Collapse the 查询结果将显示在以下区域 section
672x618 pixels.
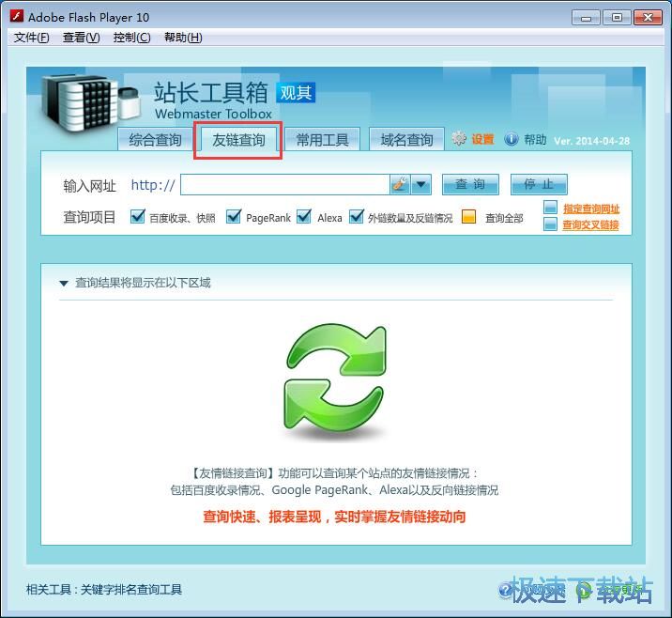pos(64,283)
